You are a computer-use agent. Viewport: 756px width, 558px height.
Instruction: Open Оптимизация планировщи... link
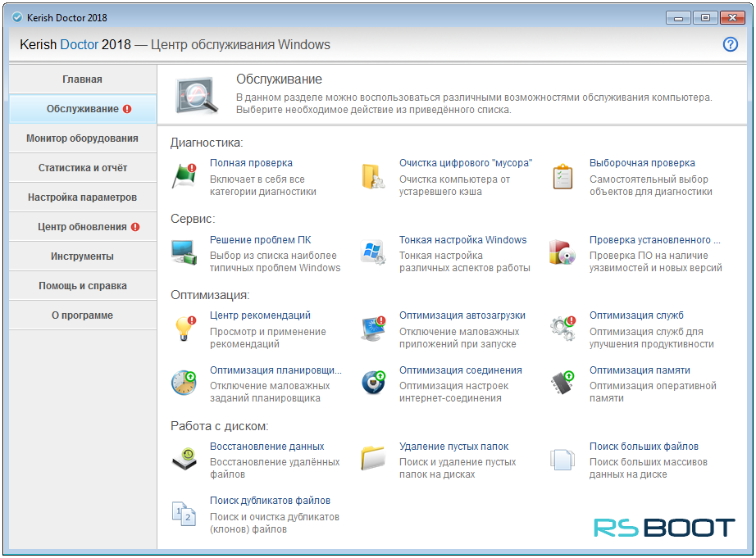[x=276, y=370]
